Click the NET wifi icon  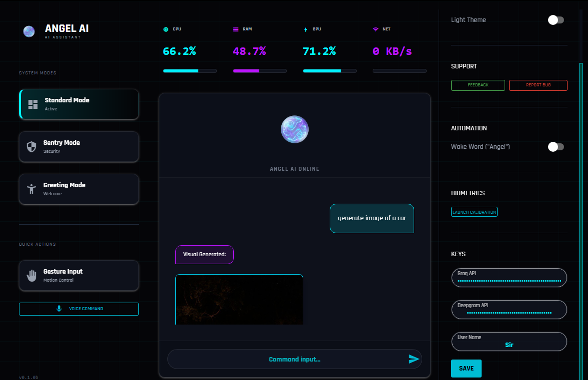375,29
